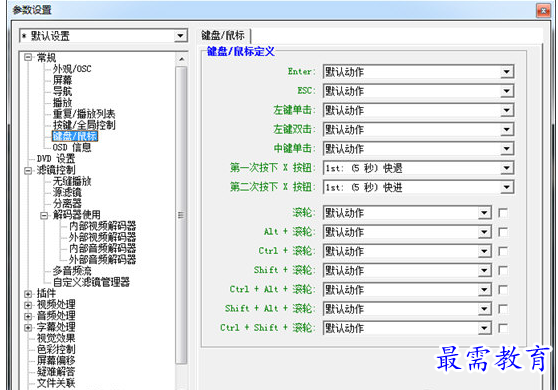The height and width of the screenshot is (390, 558).
Task: Collapse the 解码器使用 node
Action: point(44,215)
